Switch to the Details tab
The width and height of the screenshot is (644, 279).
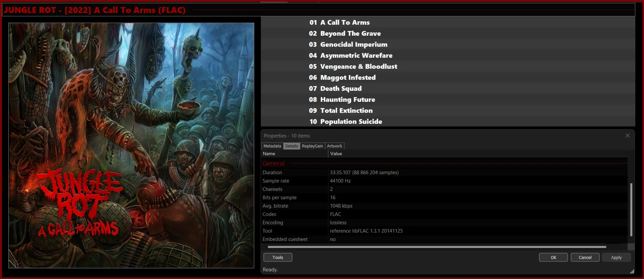click(291, 146)
